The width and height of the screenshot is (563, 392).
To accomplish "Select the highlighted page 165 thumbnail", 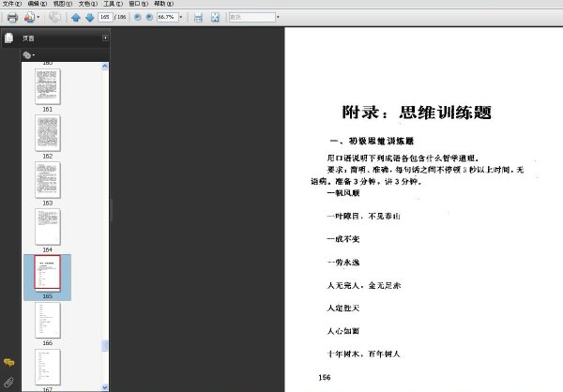I will pyautogui.click(x=48, y=272).
